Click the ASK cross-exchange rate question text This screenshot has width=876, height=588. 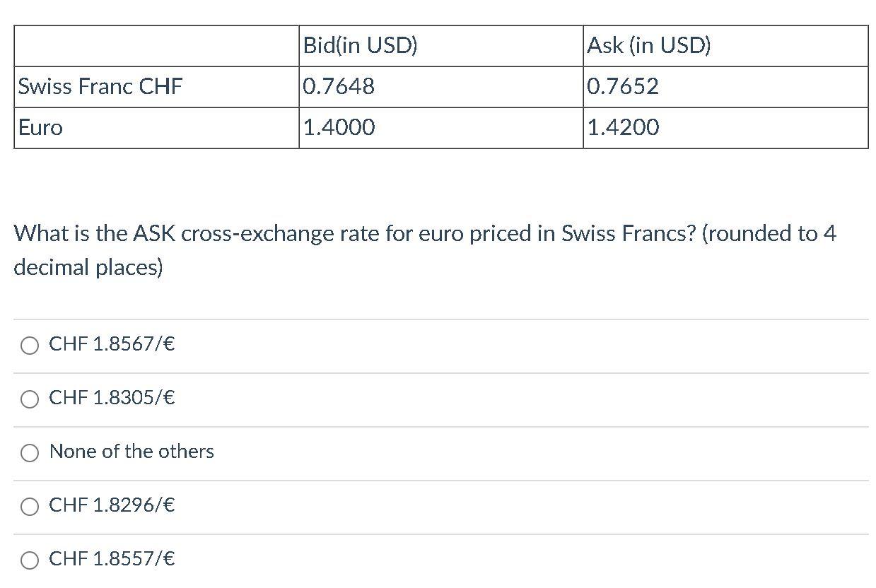[x=425, y=250]
